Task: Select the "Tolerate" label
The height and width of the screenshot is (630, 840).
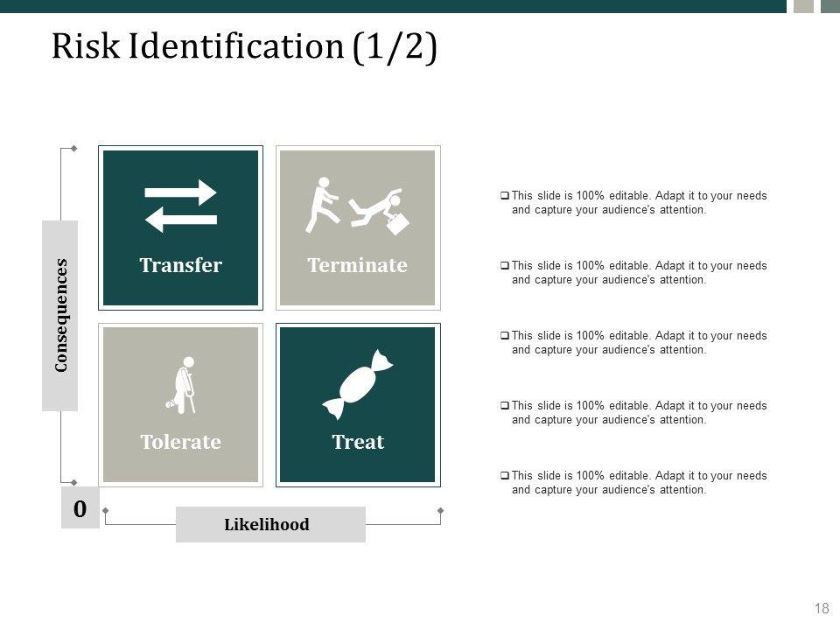Action: pyautogui.click(x=180, y=442)
